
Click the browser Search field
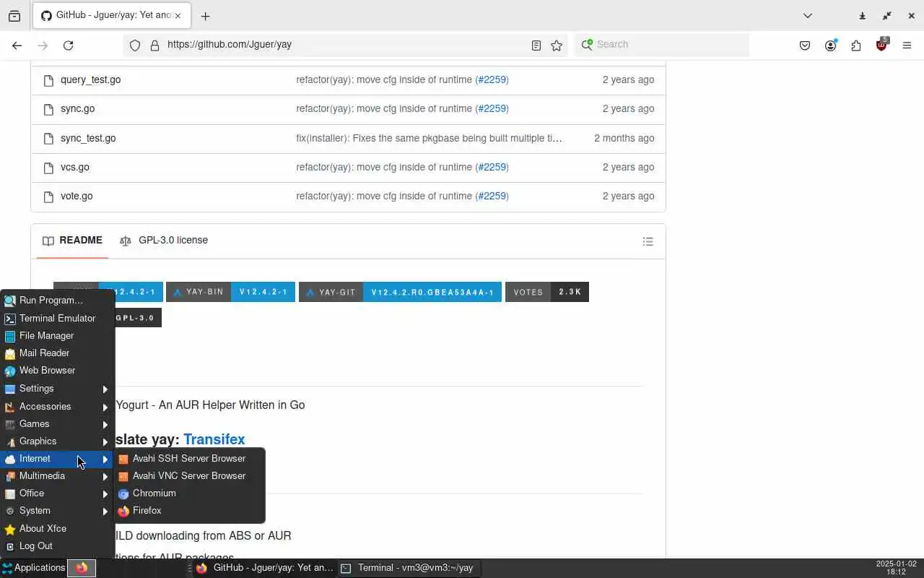click(663, 45)
